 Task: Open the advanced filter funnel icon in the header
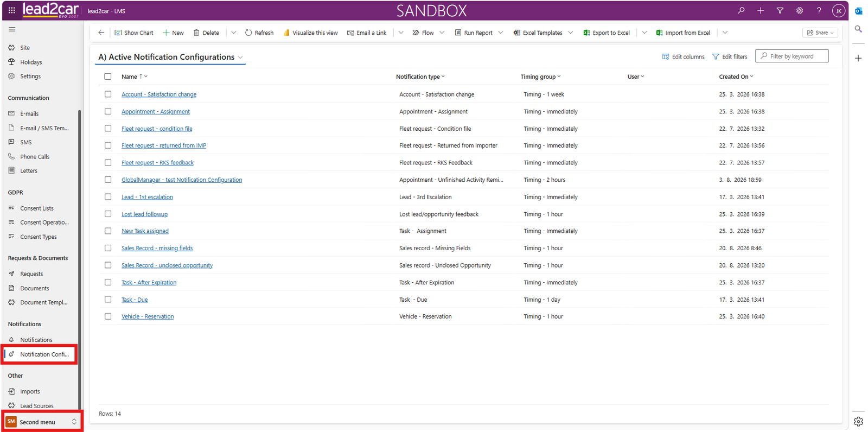tap(780, 10)
